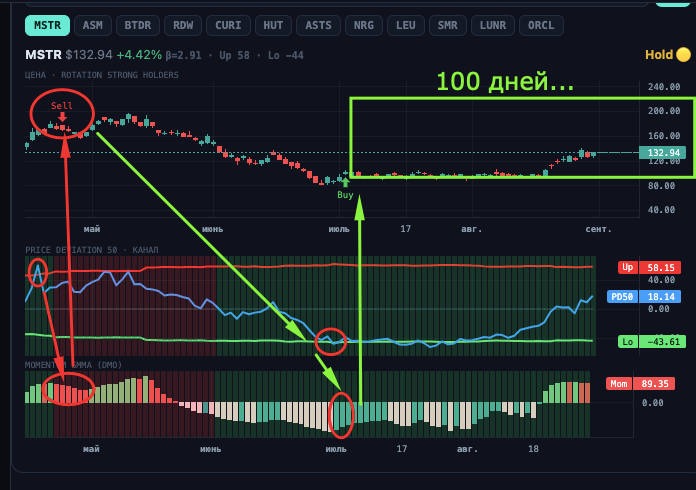The width and height of the screenshot is (696, 490).
Task: Click the 200.00 price axis label
Action: 664,111
